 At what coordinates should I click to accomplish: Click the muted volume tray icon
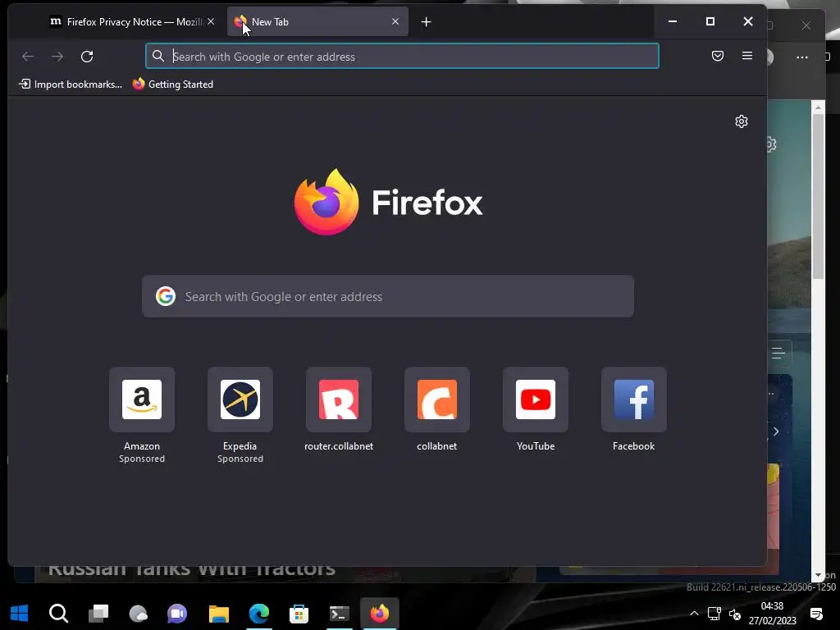pyautogui.click(x=735, y=614)
